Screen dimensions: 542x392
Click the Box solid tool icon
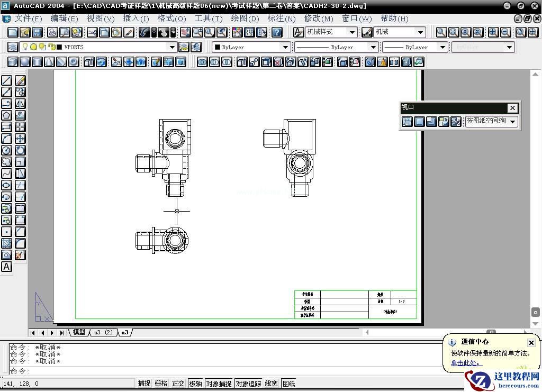pyautogui.click(x=12, y=62)
